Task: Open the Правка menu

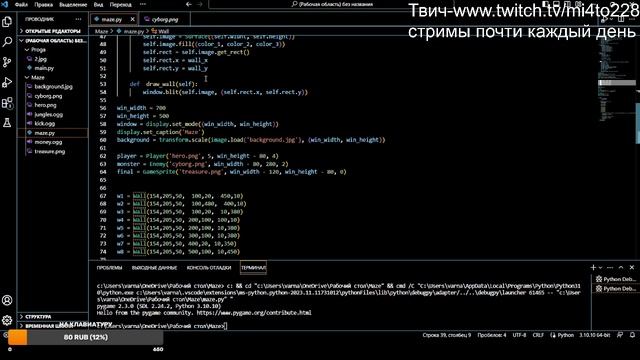Action: pos(44,5)
